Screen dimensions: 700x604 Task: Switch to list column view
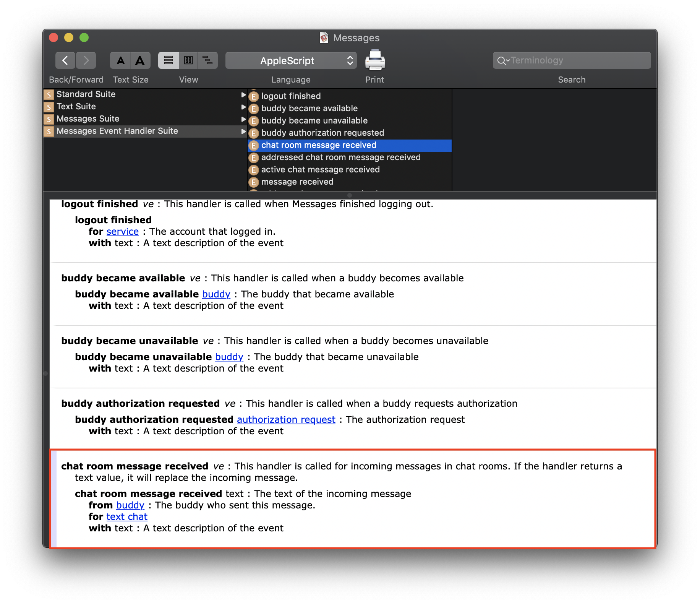(169, 60)
